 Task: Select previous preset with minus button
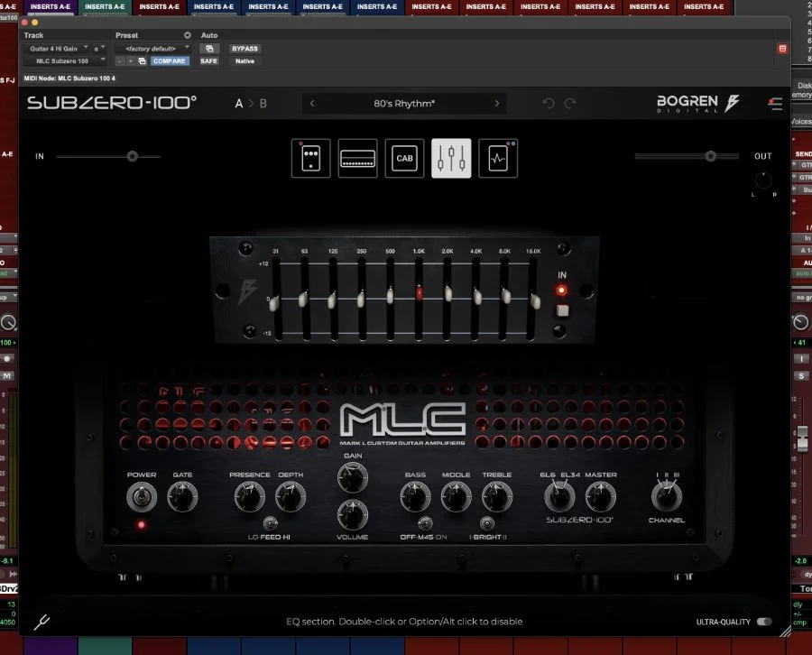coord(120,61)
